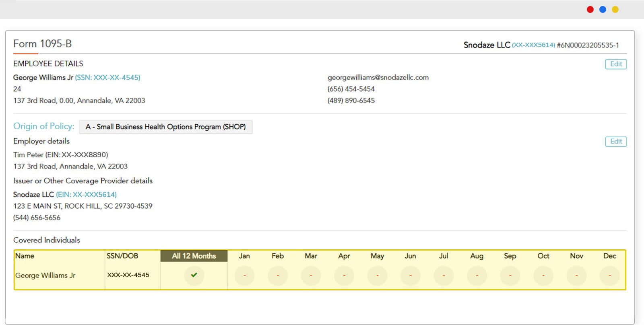Toggle December coverage circle
Image resolution: width=644 pixels, height=335 pixels.
(x=609, y=276)
